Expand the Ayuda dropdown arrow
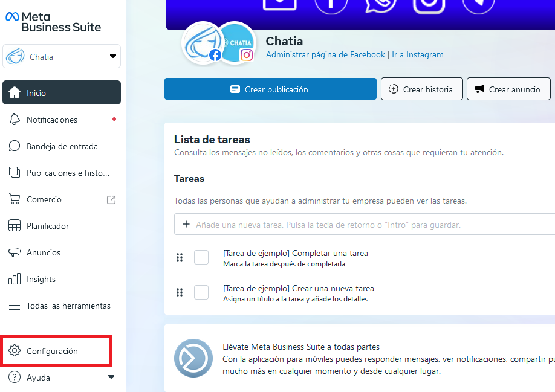This screenshot has width=555, height=392. pyautogui.click(x=111, y=377)
